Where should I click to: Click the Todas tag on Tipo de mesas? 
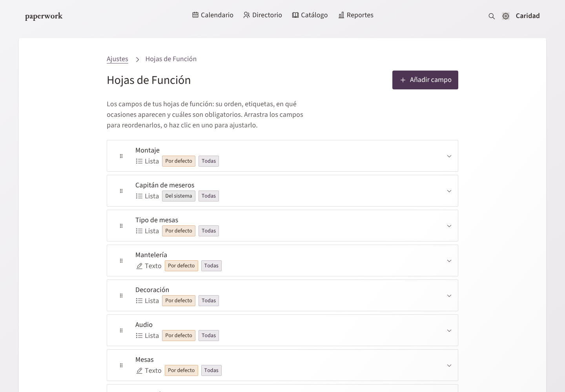[x=209, y=231]
